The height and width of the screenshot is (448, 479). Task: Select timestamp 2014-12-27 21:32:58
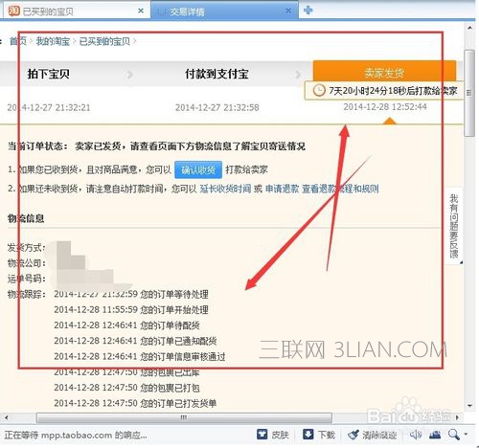coord(217,107)
